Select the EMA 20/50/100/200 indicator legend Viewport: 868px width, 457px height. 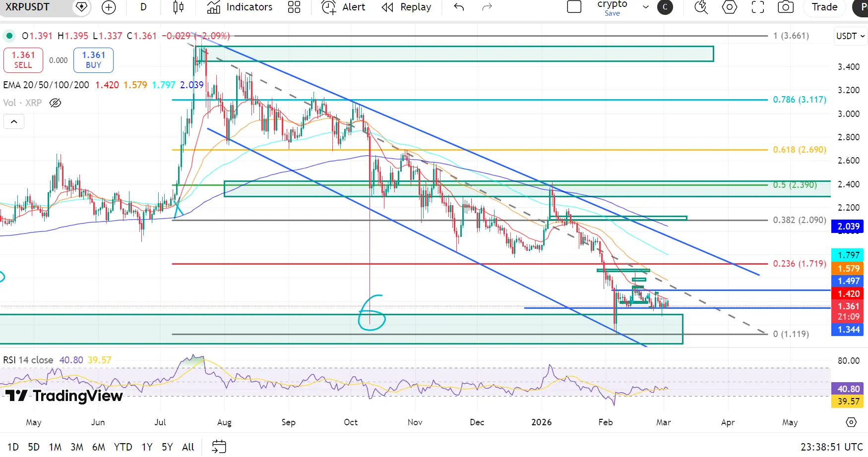pyautogui.click(x=46, y=85)
